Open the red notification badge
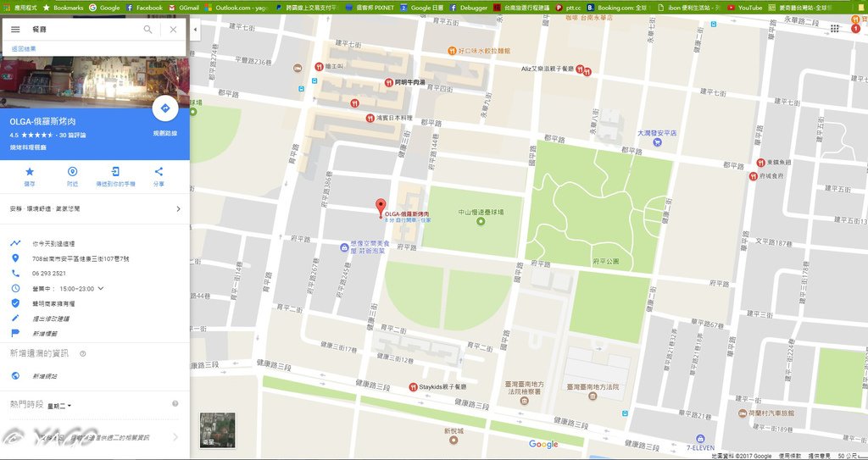 pyautogui.click(x=855, y=29)
